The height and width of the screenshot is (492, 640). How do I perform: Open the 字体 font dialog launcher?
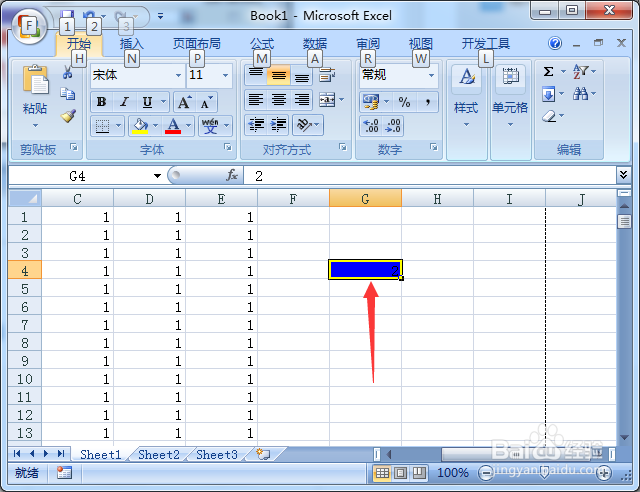228,147
